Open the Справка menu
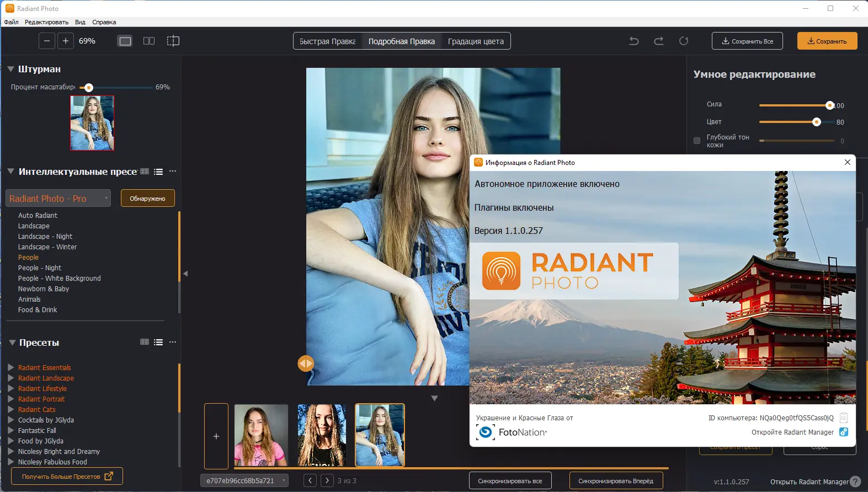Screen dimensions: 868x492 click(x=104, y=22)
